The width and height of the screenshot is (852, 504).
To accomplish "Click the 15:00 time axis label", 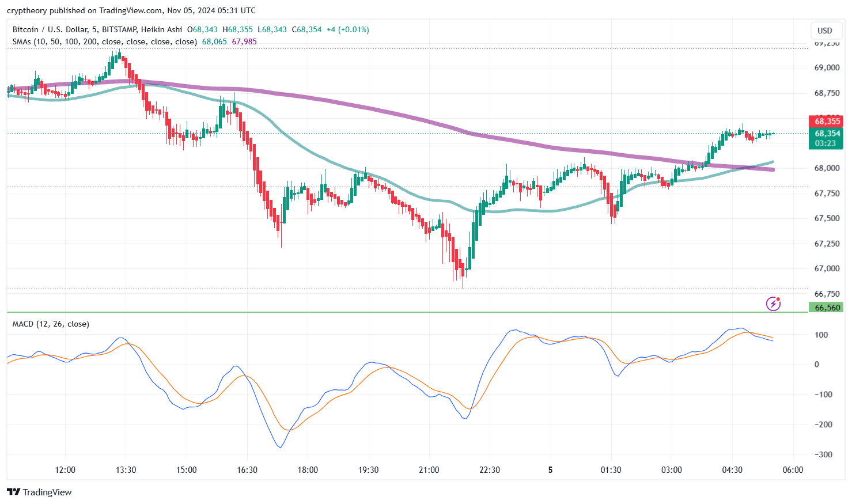I will coord(187,470).
